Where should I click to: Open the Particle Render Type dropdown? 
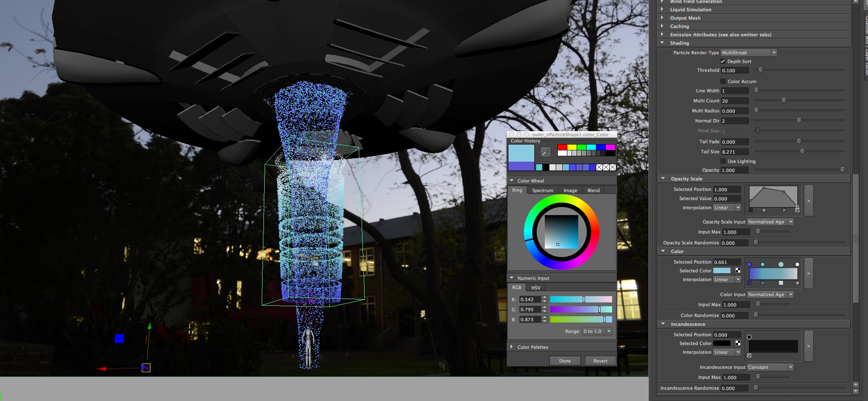click(748, 53)
